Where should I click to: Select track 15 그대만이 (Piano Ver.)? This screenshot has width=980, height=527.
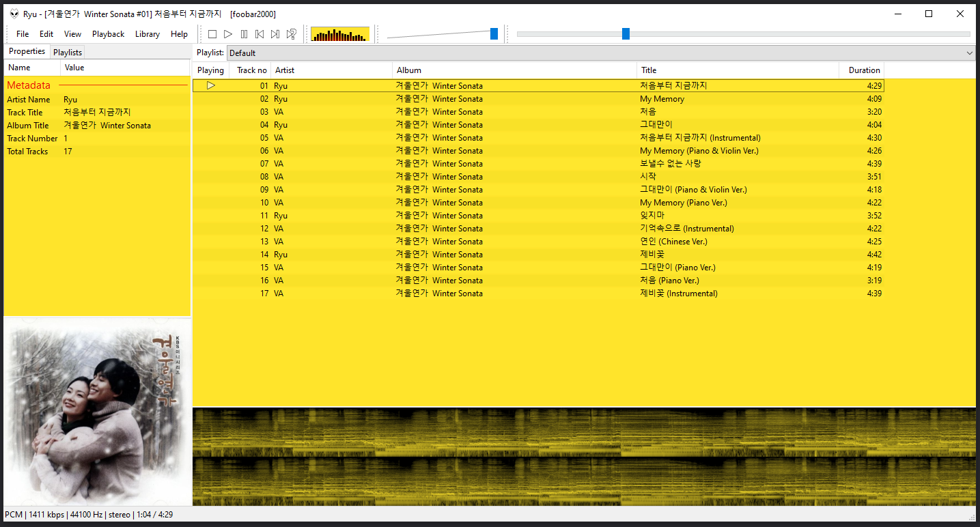point(538,268)
